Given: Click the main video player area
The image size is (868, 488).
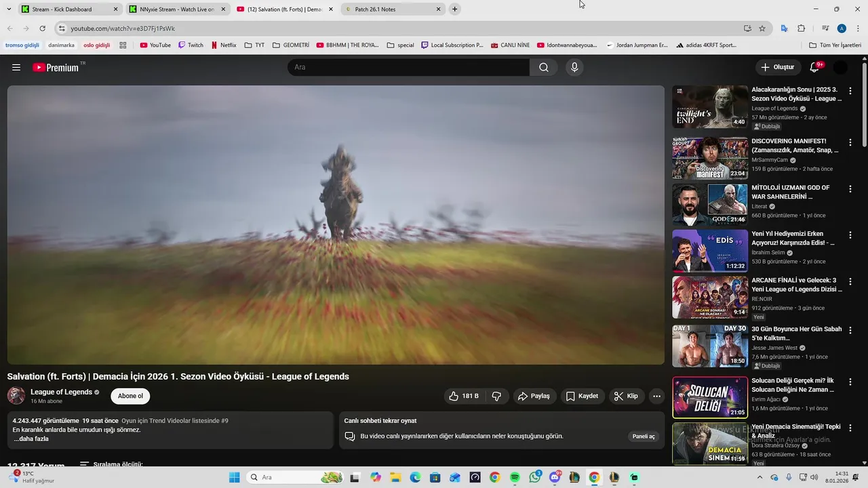Looking at the screenshot, I should pyautogui.click(x=336, y=224).
